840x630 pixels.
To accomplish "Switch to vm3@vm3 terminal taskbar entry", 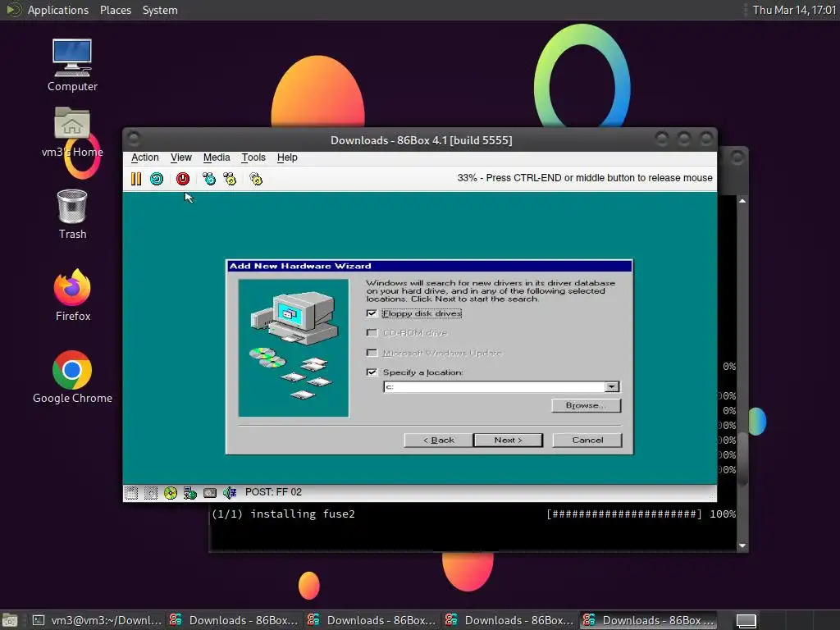I will (x=97, y=621).
